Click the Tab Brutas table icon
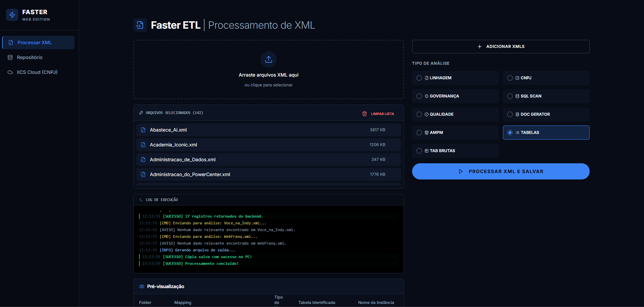 (x=427, y=151)
